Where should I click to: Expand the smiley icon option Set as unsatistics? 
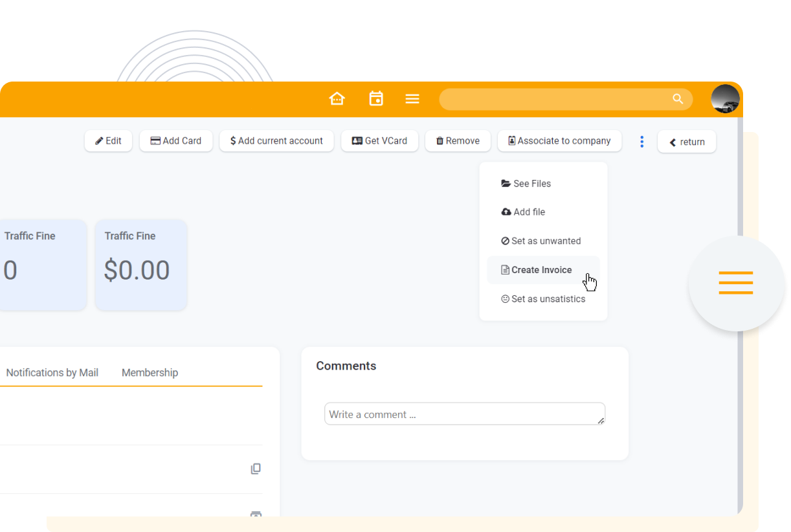coord(505,298)
